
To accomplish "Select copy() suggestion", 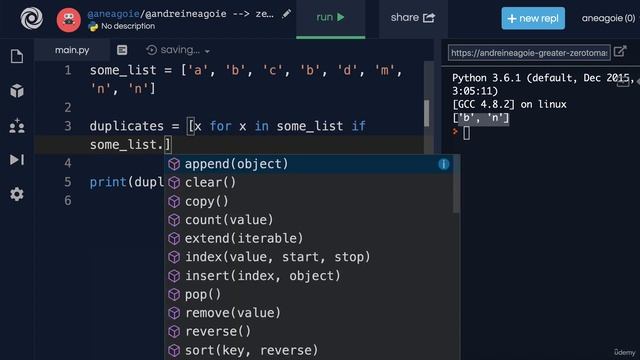I will 309,201.
